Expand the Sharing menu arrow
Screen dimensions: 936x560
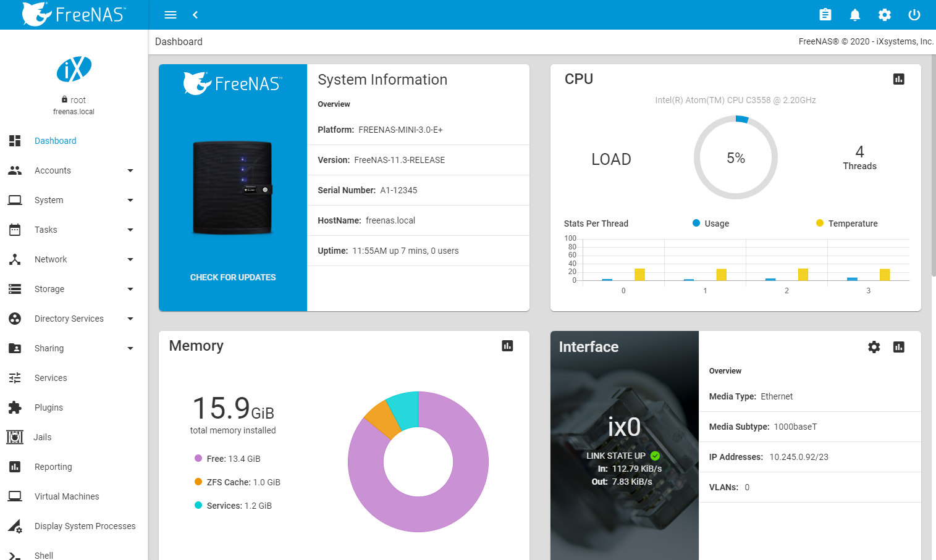pyautogui.click(x=130, y=348)
